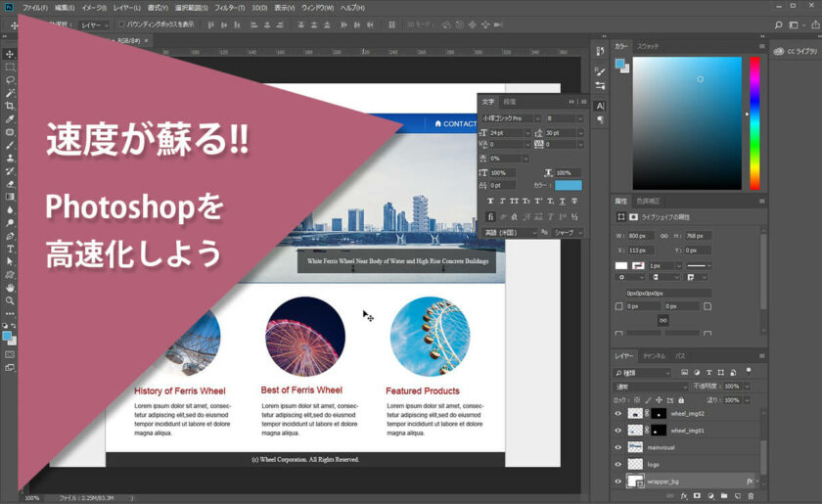
Task: Hide the wheel_img01 layer
Action: [x=618, y=431]
